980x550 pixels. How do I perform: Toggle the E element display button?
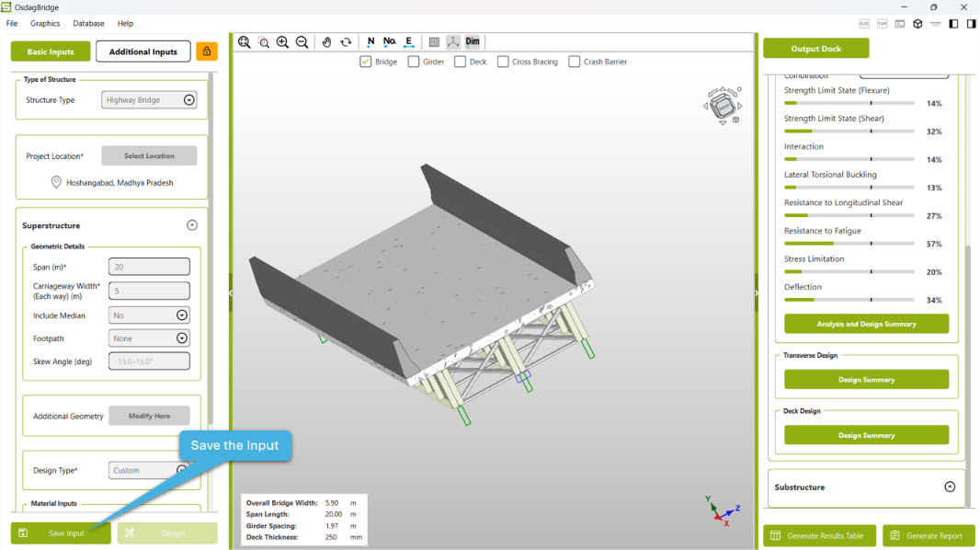[x=409, y=42]
